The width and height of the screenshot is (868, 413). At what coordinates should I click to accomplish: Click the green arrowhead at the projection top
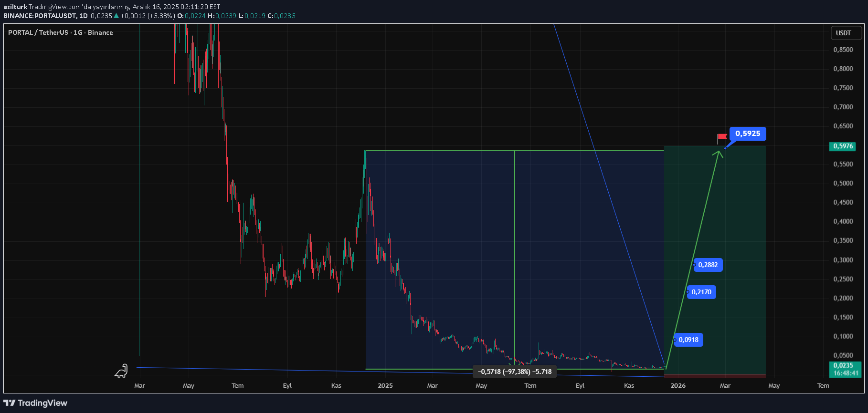click(719, 153)
